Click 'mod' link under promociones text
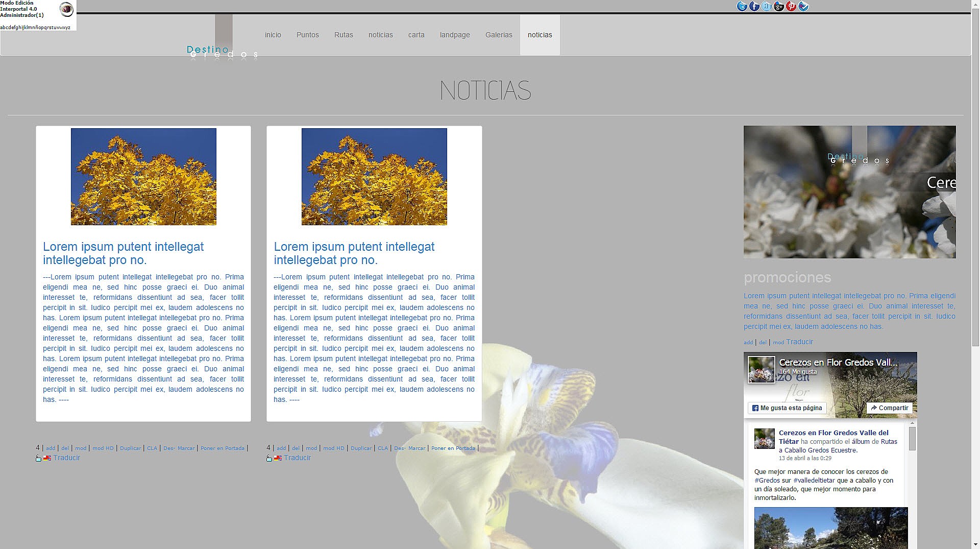980x549 pixels. [778, 343]
